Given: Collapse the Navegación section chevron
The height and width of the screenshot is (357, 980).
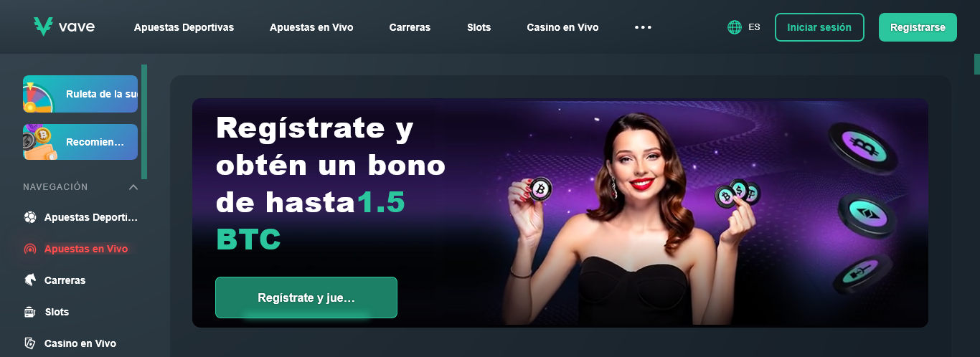Looking at the screenshot, I should click(133, 187).
